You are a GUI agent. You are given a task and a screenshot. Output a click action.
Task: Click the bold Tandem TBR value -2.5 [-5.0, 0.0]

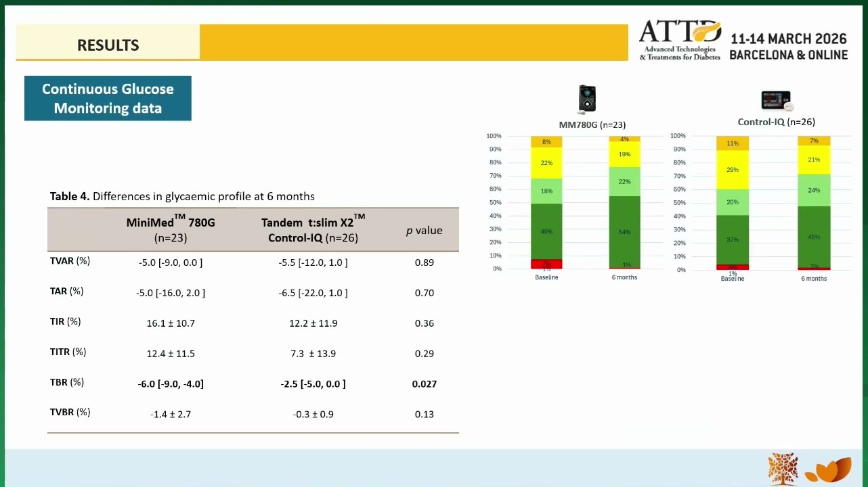coord(313,384)
